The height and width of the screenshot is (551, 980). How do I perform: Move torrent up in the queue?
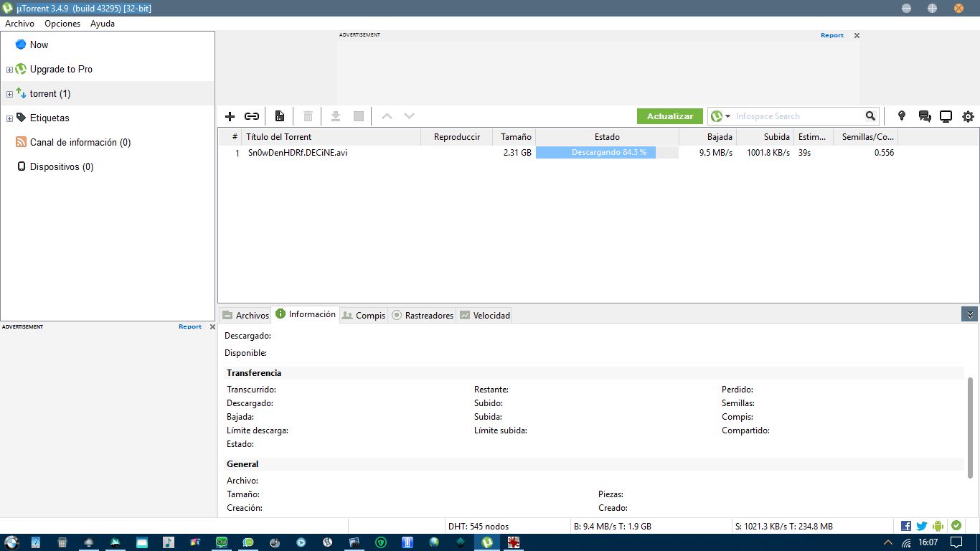(x=387, y=116)
